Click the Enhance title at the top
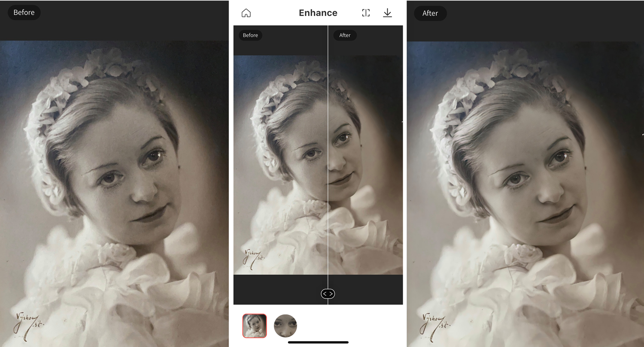The image size is (644, 347). tap(318, 12)
